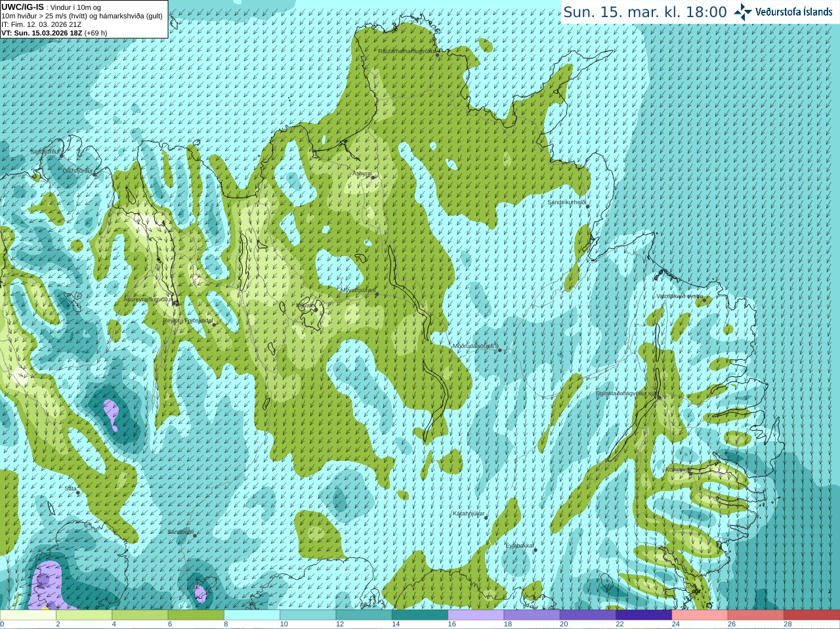This screenshot has height=629, width=840.
Task: Select the Mývatnsöræfi station label
Action: click(x=358, y=290)
